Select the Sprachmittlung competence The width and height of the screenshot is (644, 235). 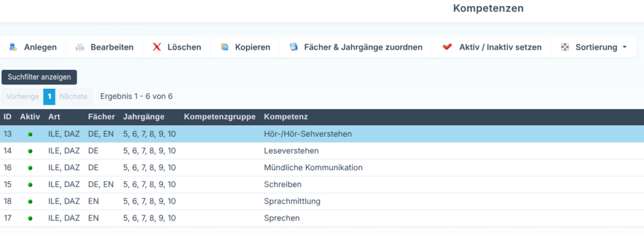(292, 202)
